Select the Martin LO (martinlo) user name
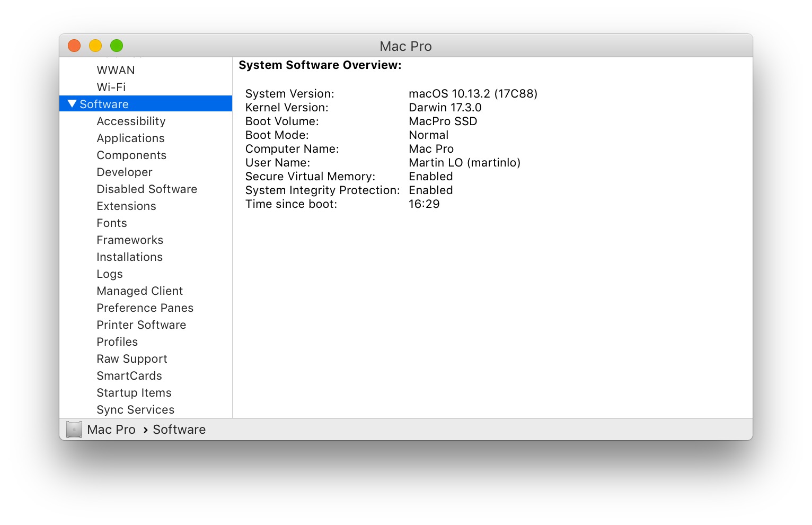The image size is (812, 525). tap(465, 163)
